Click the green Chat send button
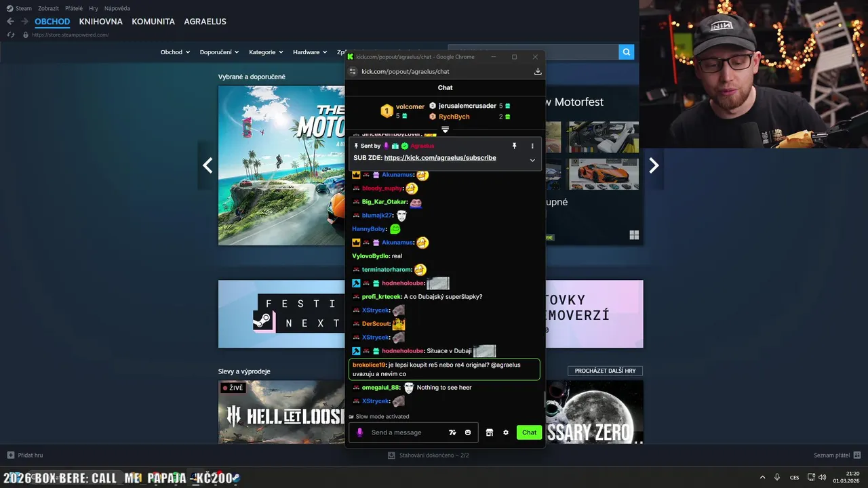The image size is (868, 488). tap(529, 432)
